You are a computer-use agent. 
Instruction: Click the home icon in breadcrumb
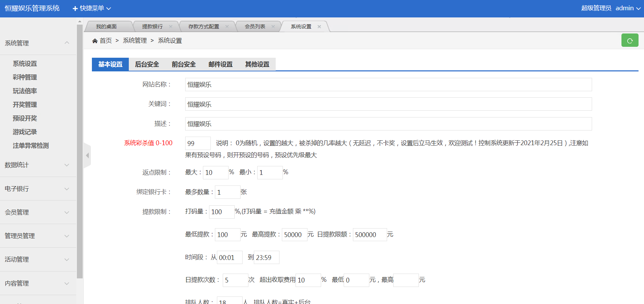point(95,41)
